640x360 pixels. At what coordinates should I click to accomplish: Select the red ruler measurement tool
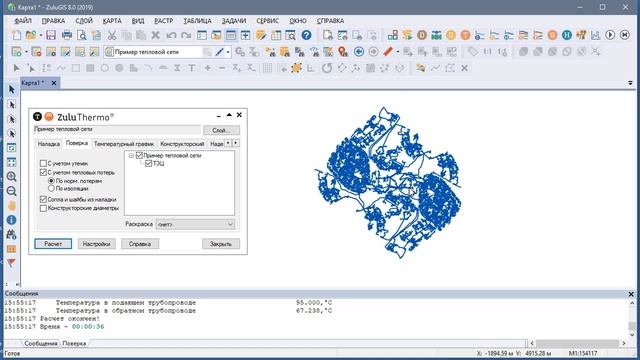click(388, 52)
